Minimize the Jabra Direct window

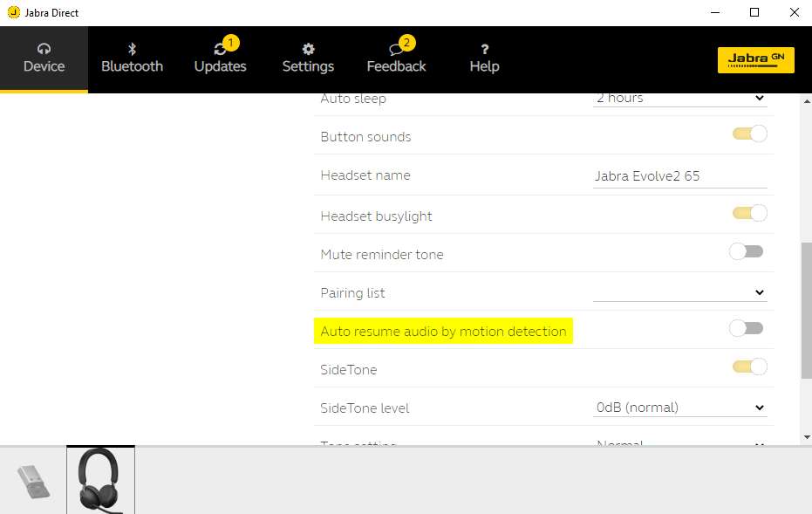click(715, 12)
